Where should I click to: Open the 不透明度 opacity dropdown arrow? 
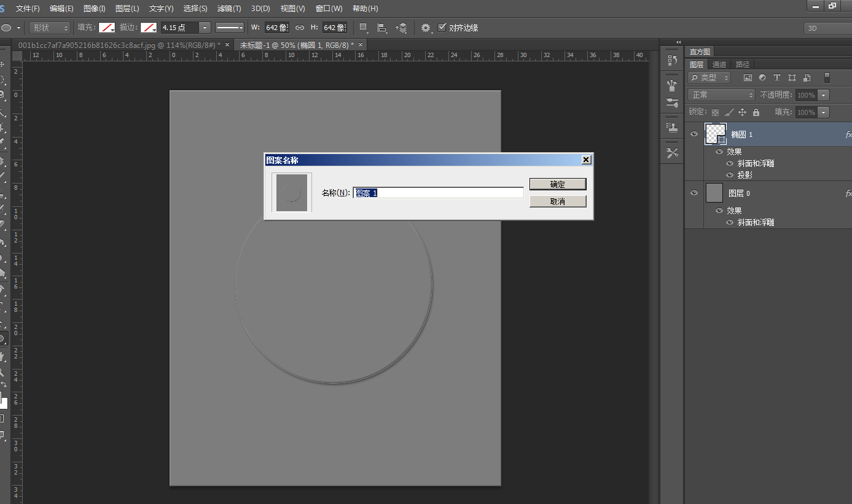click(x=823, y=95)
